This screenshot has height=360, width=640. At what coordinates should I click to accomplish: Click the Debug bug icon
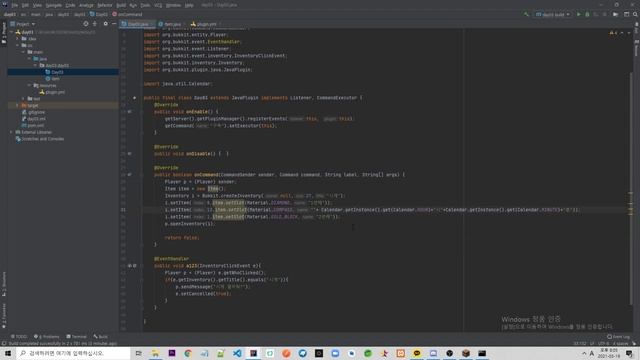(x=587, y=14)
